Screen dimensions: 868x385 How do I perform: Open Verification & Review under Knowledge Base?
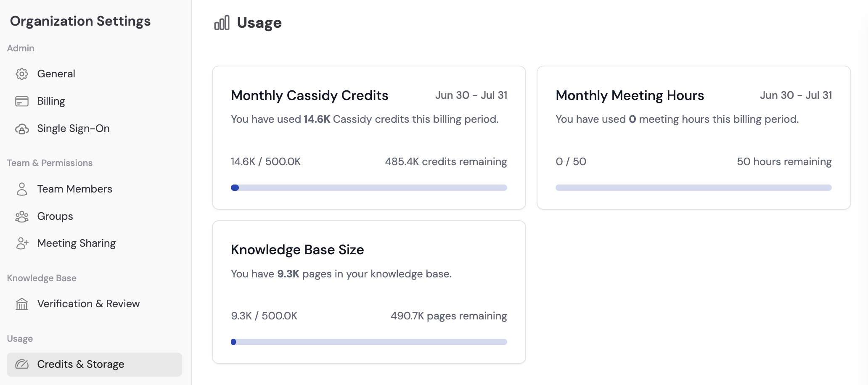[x=88, y=303]
